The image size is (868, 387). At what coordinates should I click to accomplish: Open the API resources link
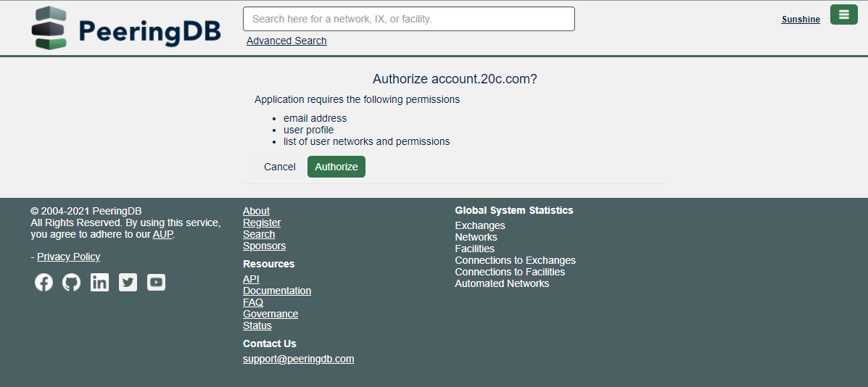tap(251, 279)
